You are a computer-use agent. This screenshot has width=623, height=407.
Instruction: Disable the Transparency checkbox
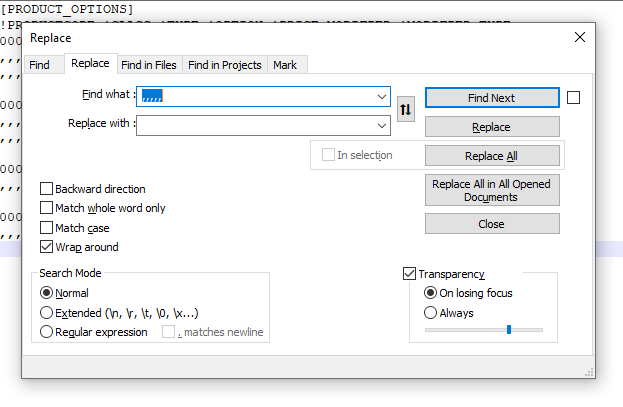click(409, 274)
